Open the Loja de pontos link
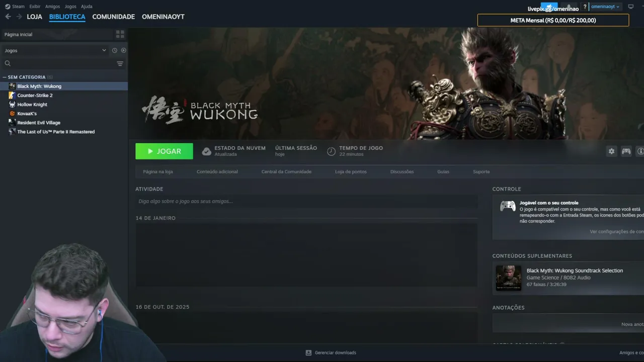Image resolution: width=644 pixels, height=362 pixels. coord(351,171)
